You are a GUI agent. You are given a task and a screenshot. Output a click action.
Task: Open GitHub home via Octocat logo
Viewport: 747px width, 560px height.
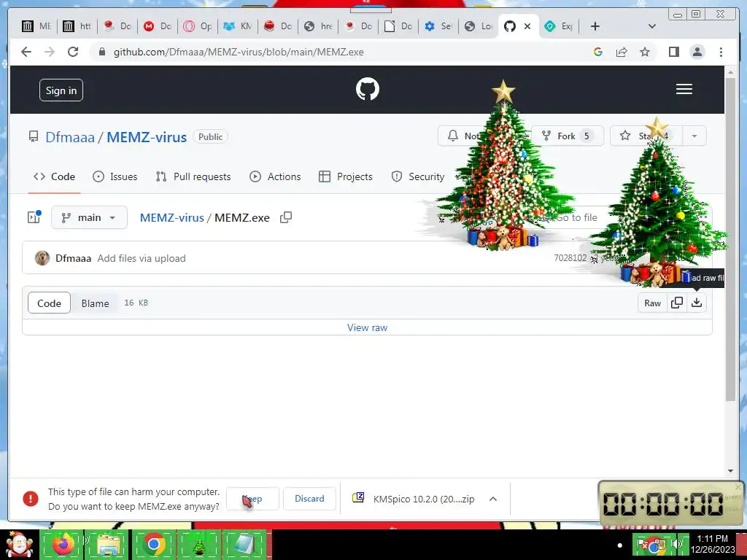368,89
